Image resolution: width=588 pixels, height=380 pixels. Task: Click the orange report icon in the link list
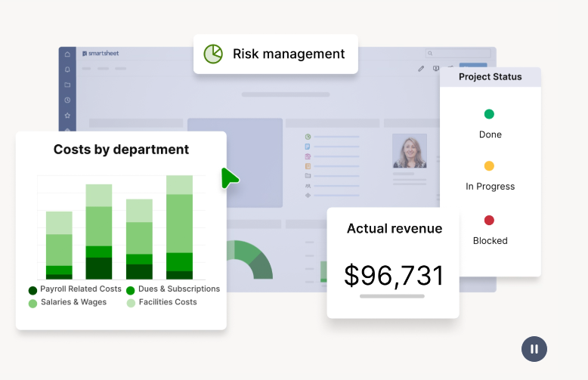point(308,166)
